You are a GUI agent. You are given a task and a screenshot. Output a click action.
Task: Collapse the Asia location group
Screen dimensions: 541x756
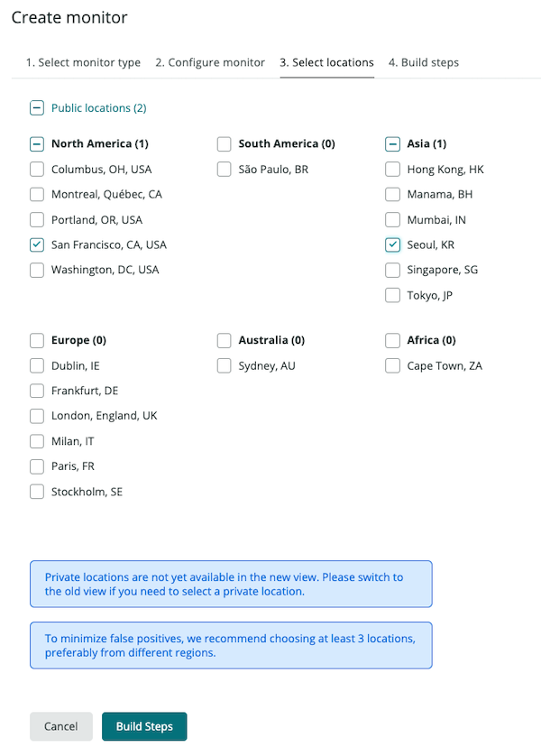coord(392,143)
